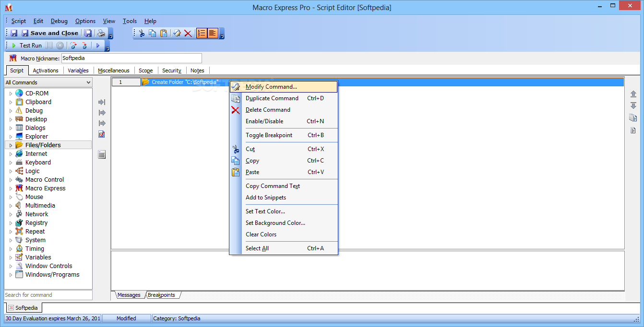644x327 pixels.
Task: Switch to the Variables tab
Action: pyautogui.click(x=78, y=70)
